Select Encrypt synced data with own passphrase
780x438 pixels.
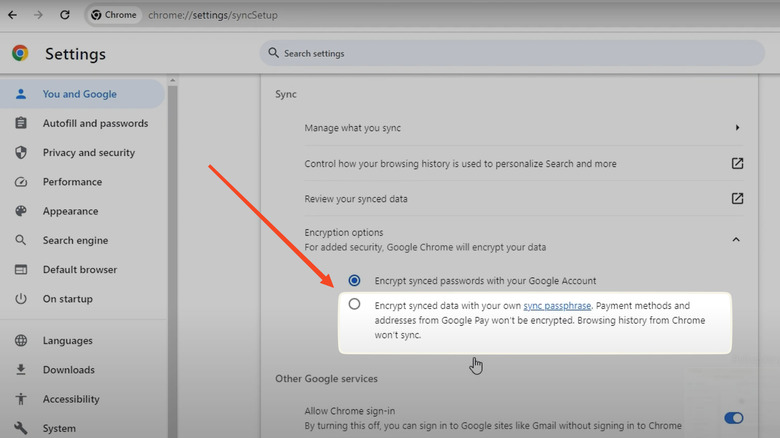pyautogui.click(x=355, y=305)
